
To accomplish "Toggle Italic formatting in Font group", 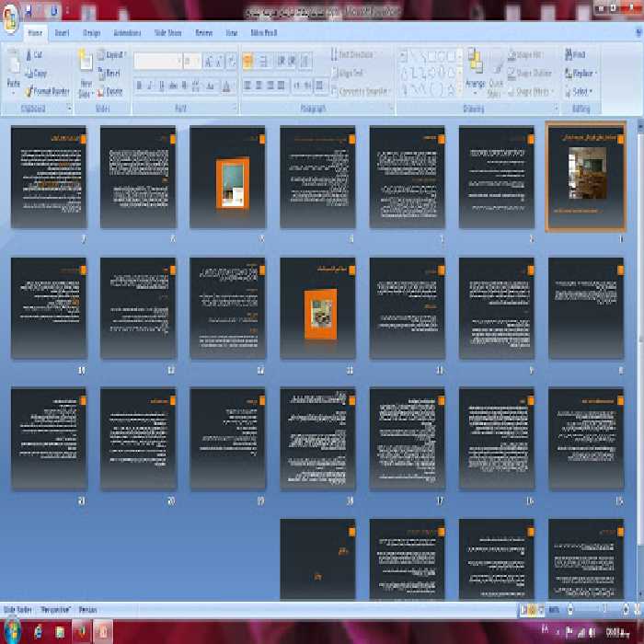I will 152,86.
